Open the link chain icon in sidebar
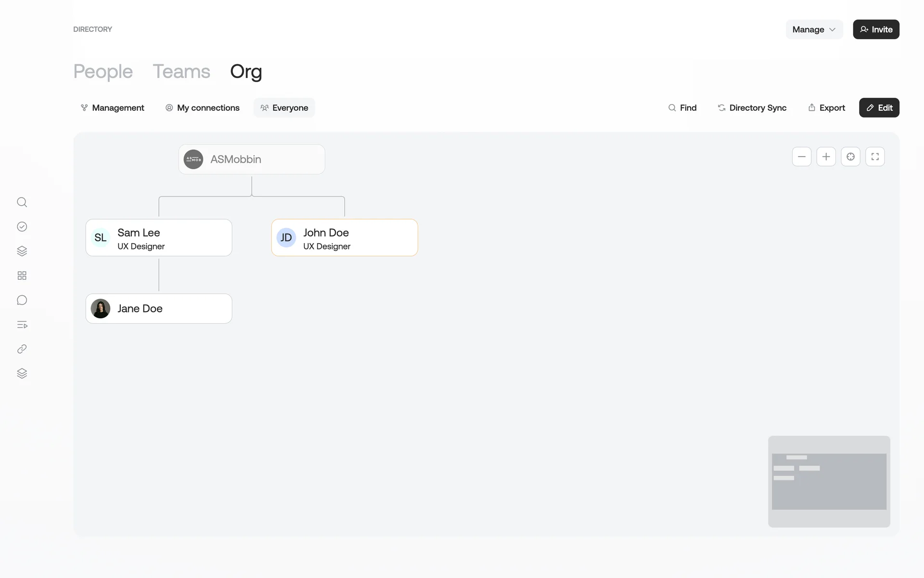Viewport: 924px width, 578px height. tap(22, 349)
